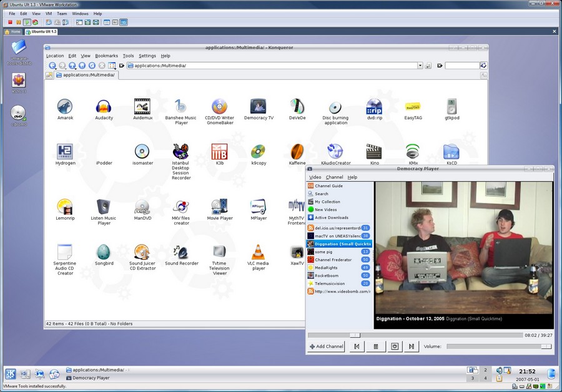Launch Sound Juicer CD Extractor

point(142,252)
